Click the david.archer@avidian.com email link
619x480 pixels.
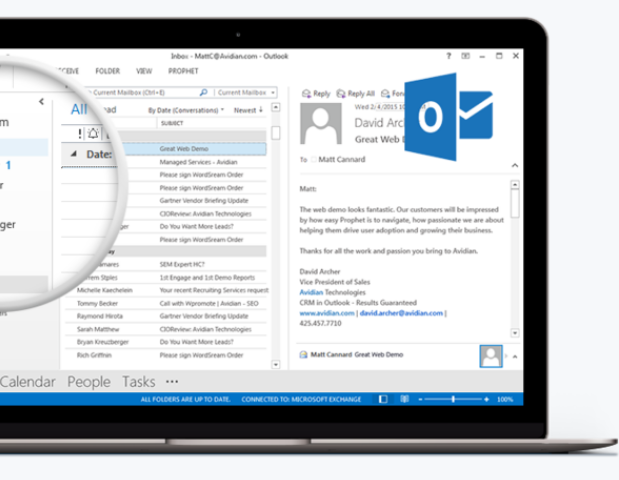pyautogui.click(x=401, y=313)
